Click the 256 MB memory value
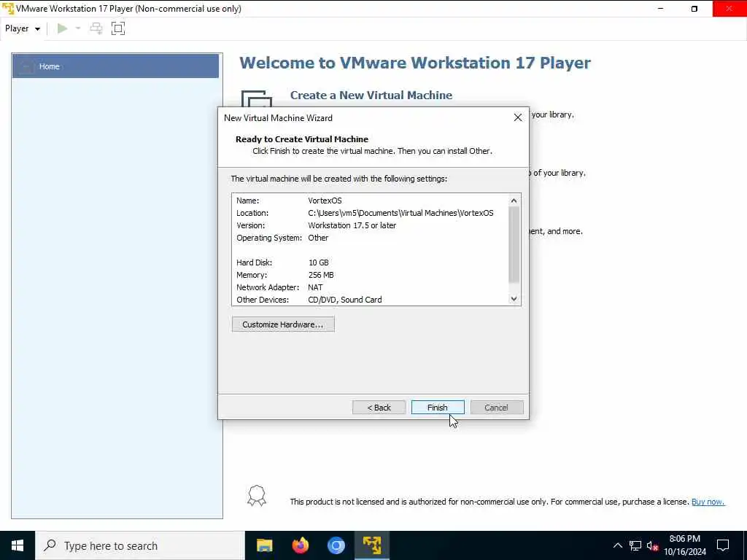Viewport: 747px width, 560px height. pos(321,275)
